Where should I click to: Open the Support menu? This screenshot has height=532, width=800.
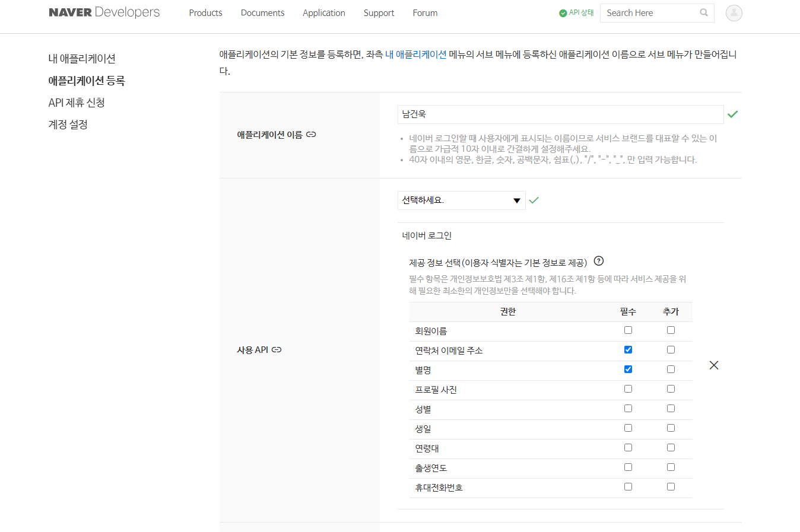(379, 13)
